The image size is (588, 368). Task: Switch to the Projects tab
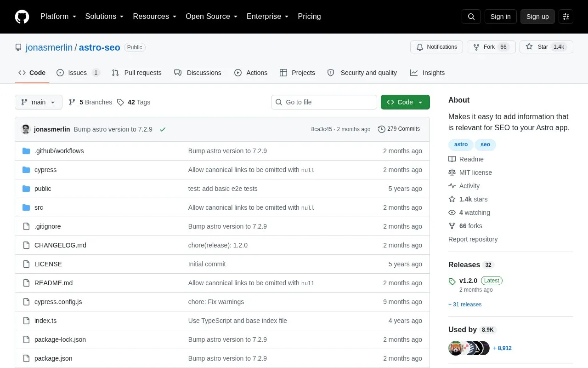coord(298,73)
